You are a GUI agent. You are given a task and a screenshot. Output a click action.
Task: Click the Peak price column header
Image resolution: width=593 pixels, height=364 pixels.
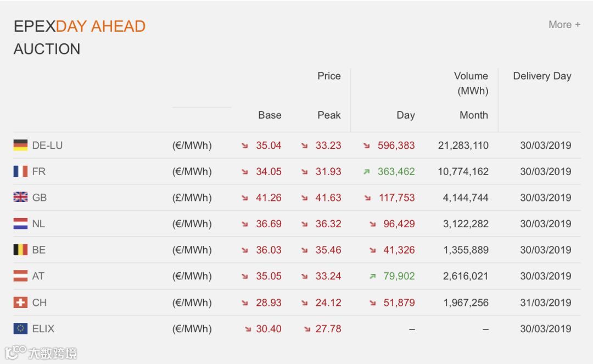coord(329,115)
